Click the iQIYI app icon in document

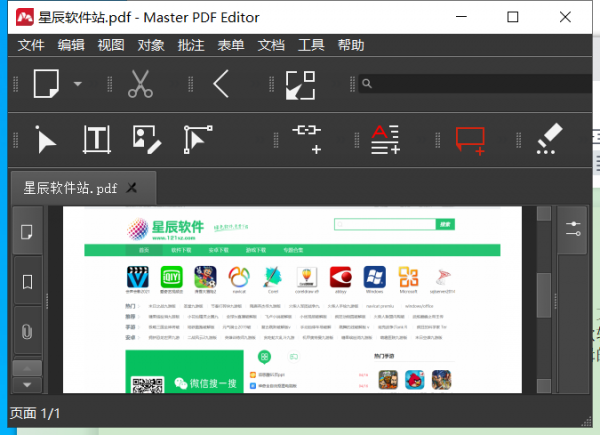coord(171,277)
